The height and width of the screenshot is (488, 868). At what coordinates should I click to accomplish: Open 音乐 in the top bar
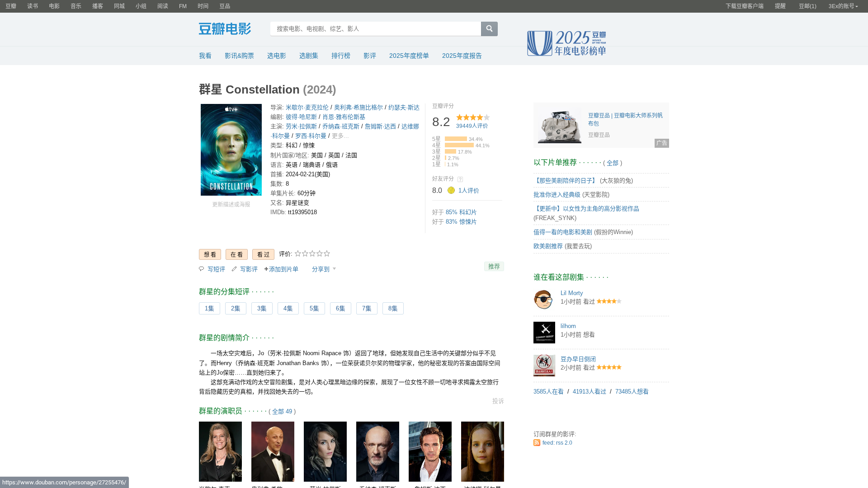76,6
